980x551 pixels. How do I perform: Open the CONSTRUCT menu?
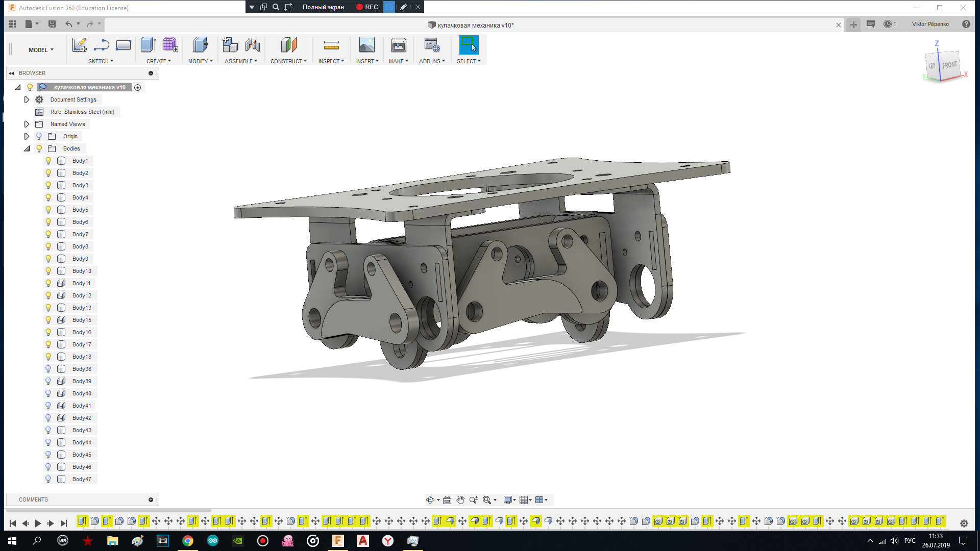[288, 61]
